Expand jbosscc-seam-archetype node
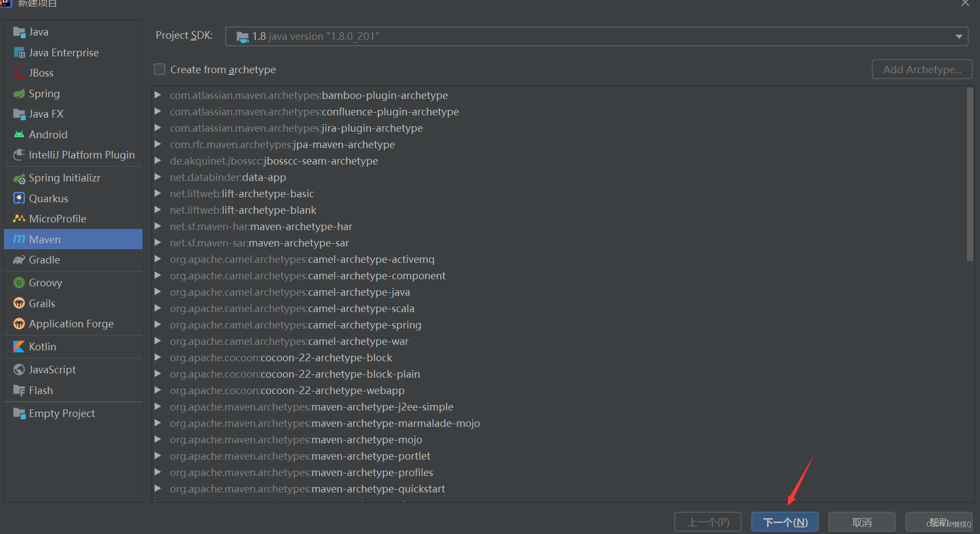This screenshot has width=980, height=534. click(158, 161)
